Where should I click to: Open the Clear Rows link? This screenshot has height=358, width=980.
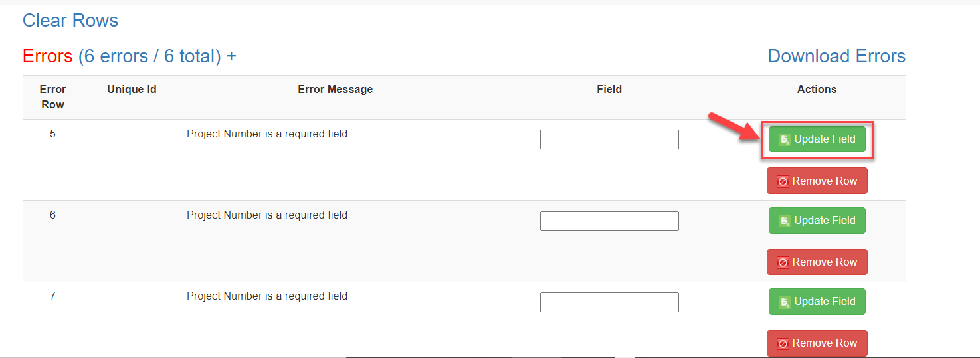click(70, 21)
